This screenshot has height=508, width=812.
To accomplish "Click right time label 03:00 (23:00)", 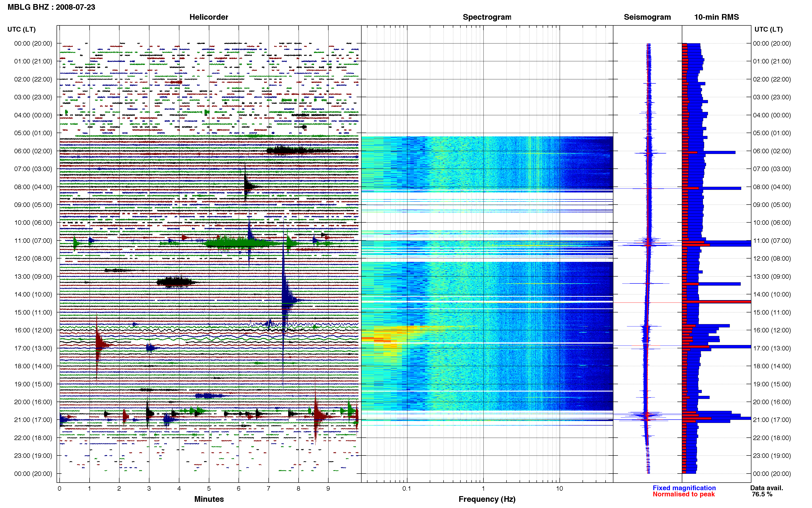I will (x=772, y=97).
